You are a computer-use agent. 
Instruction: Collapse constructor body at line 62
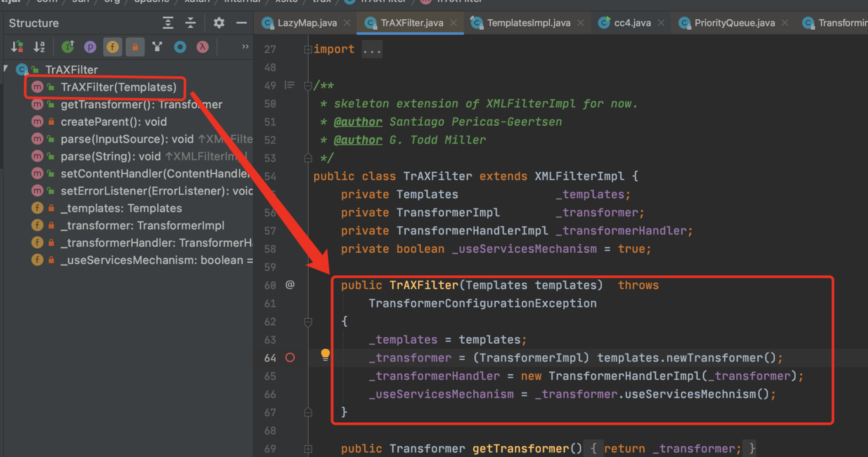coord(308,322)
